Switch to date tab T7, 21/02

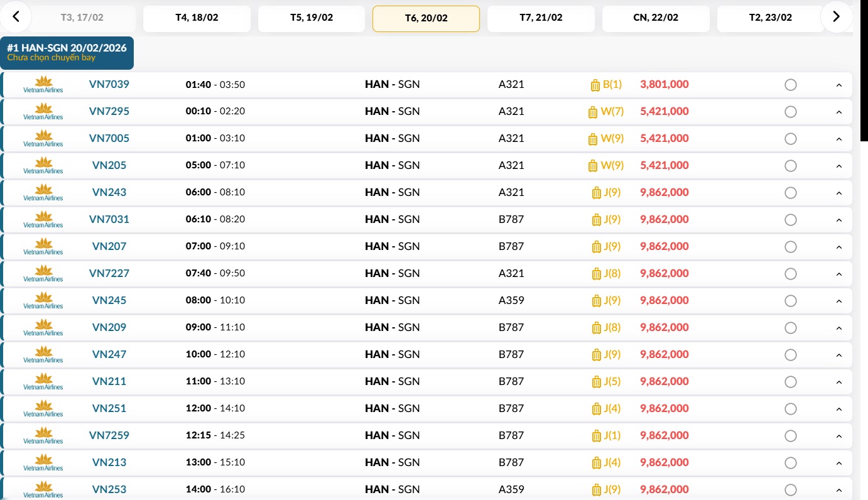[x=541, y=18]
